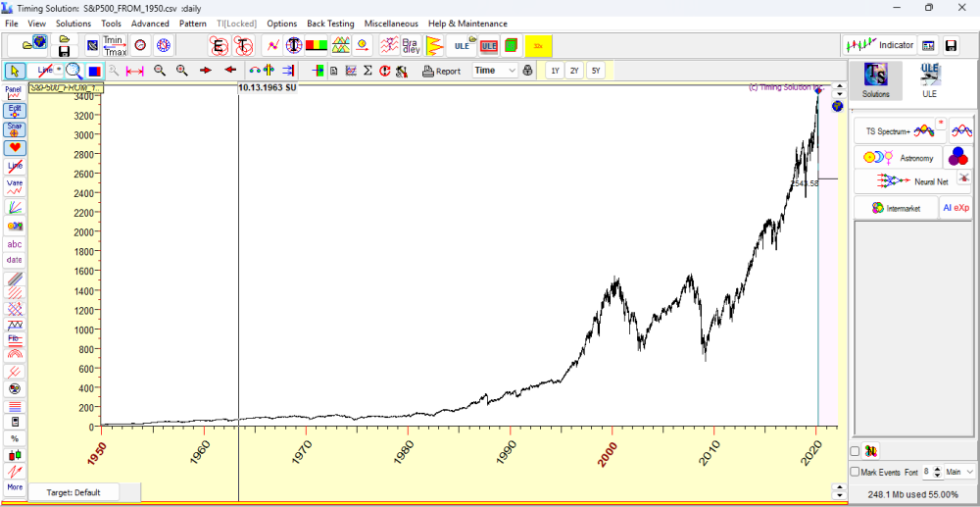Click the padlock icon beside Time
980x507 pixels.
tap(528, 71)
